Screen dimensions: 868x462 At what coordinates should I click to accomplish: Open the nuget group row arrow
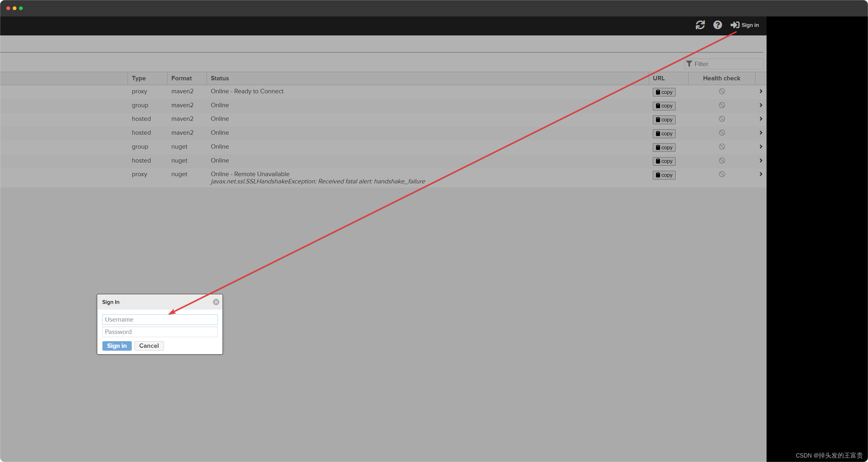click(761, 147)
